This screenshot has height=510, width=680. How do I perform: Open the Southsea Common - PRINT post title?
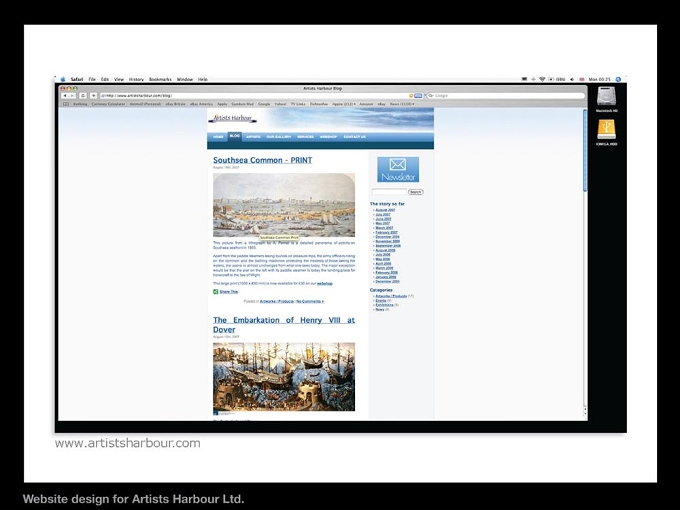pos(262,160)
